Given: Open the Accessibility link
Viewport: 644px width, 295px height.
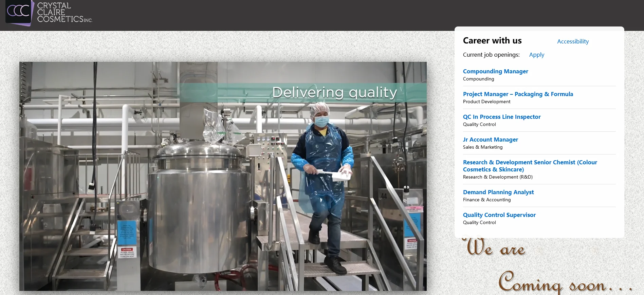Looking at the screenshot, I should click(573, 41).
